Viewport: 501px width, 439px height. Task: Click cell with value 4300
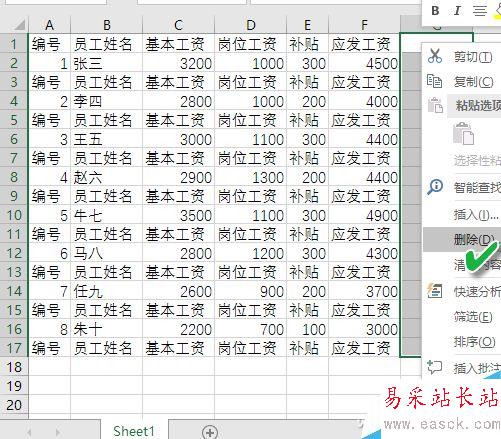[364, 253]
